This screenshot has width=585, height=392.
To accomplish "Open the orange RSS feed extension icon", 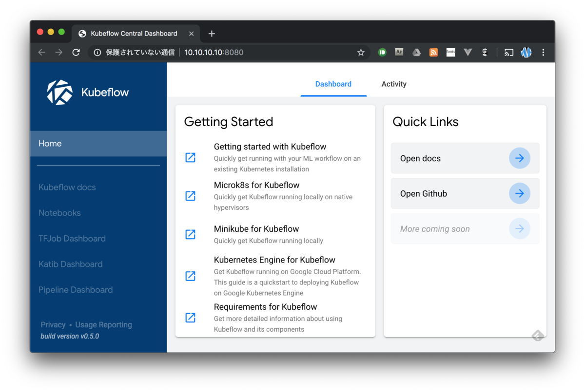I will pyautogui.click(x=433, y=52).
